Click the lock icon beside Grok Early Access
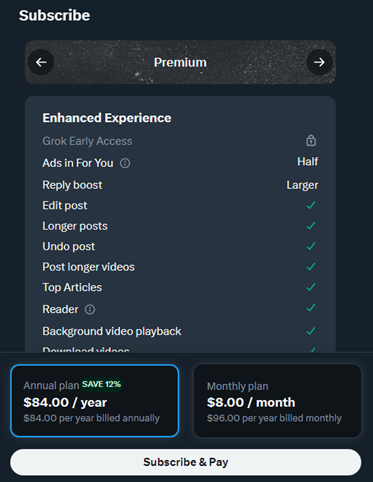373x482 pixels. tap(311, 141)
